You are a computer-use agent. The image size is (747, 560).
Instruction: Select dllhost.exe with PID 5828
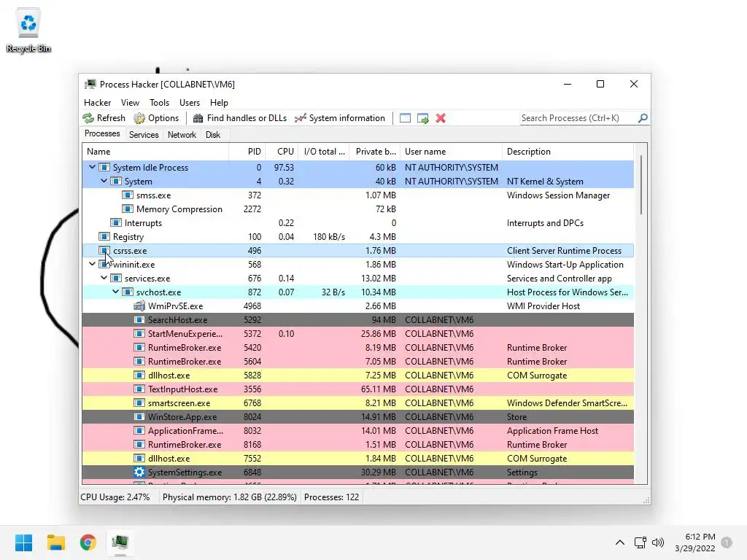[357, 376]
